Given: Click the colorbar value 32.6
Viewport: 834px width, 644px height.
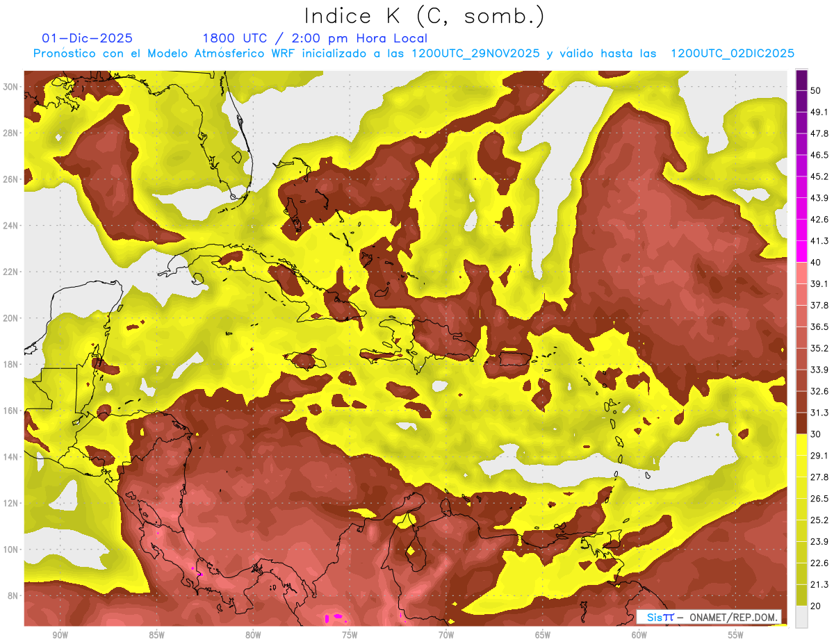Looking at the screenshot, I should 819,391.
